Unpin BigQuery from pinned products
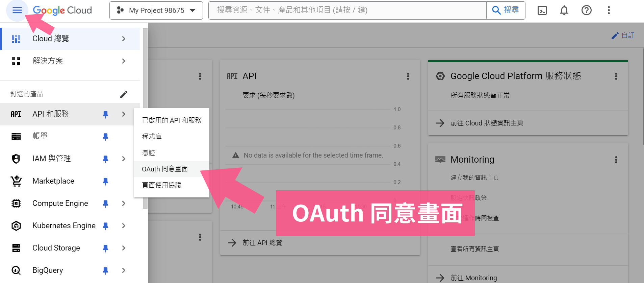The image size is (644, 283). pos(105,270)
